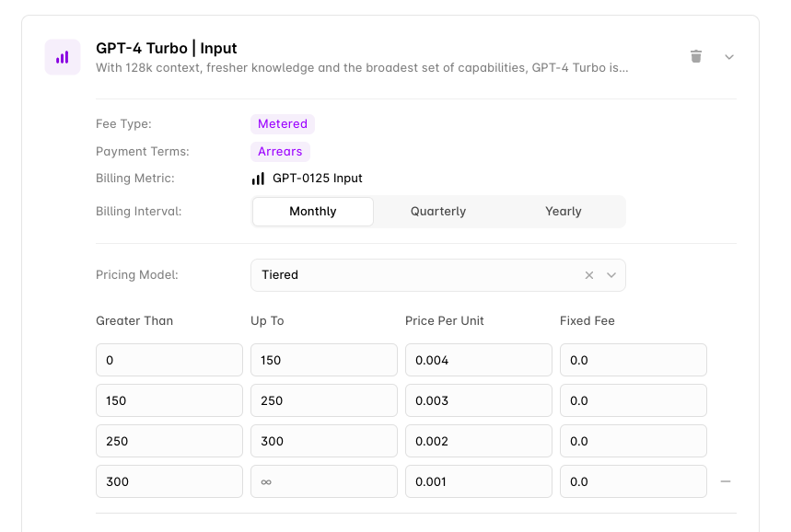Open the Pricing Model dropdown chevron
Image resolution: width=791 pixels, height=532 pixels.
click(x=611, y=274)
